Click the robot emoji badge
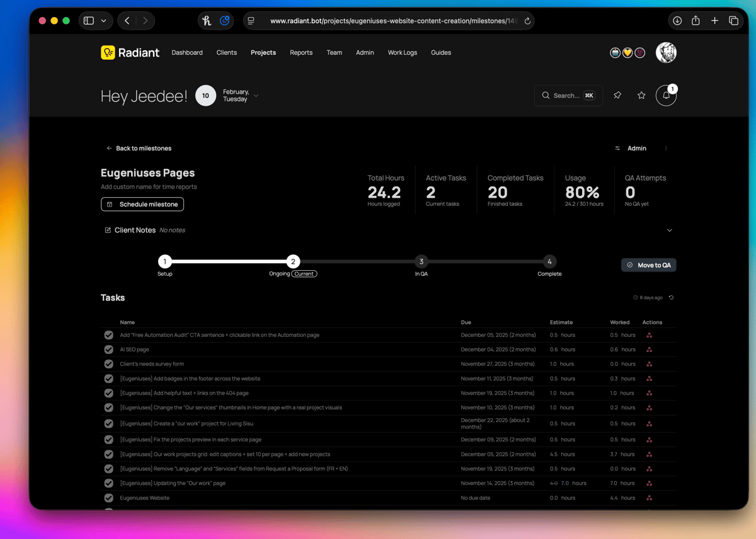 pyautogui.click(x=615, y=53)
